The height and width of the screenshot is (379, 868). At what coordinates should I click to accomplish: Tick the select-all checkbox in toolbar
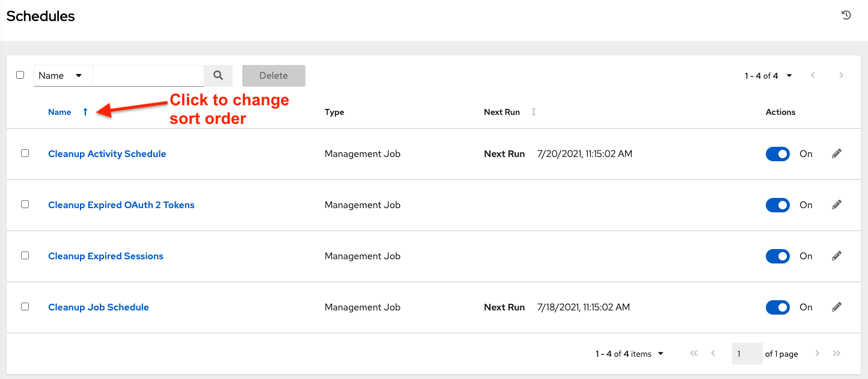click(x=20, y=75)
